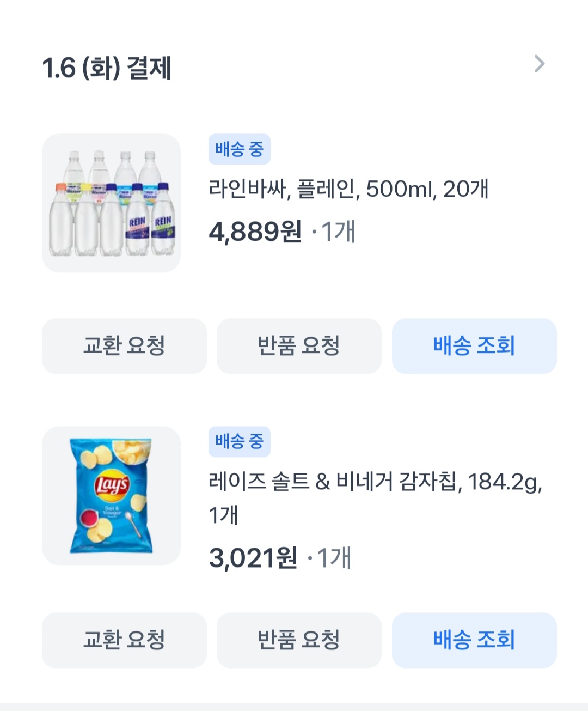The width and height of the screenshot is (588, 711).
Task: Tap the 1개 quantity beside 4,889원
Action: (339, 232)
